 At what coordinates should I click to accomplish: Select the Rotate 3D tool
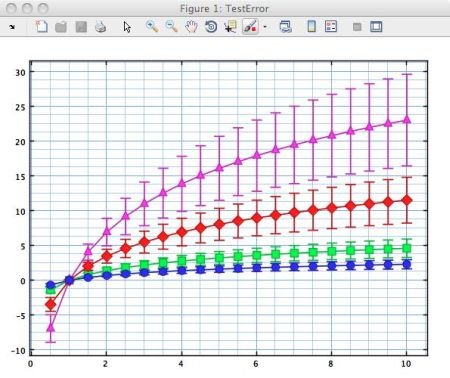point(211,27)
